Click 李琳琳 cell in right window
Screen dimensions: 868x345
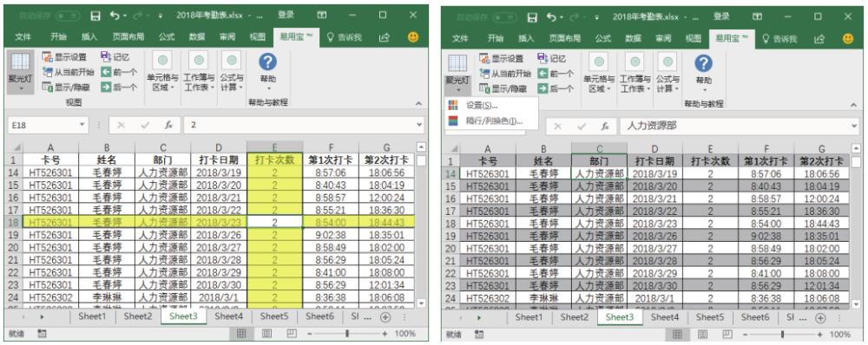tap(543, 298)
